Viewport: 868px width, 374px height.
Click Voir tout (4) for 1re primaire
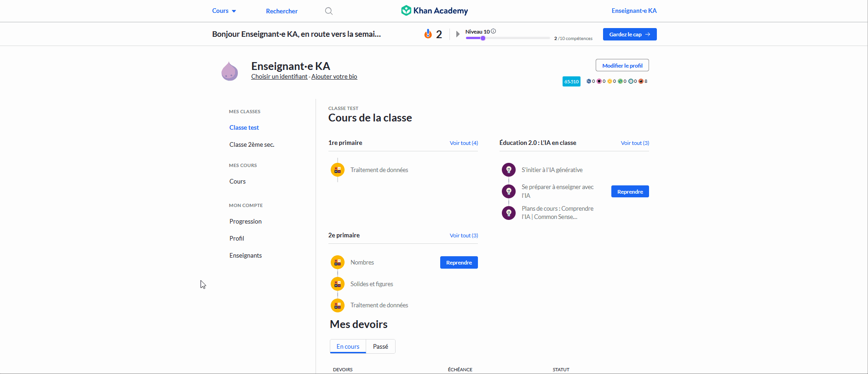464,143
